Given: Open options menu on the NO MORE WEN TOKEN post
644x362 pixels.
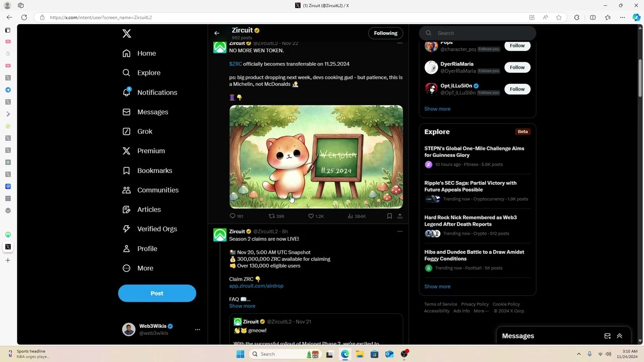Looking at the screenshot, I should [400, 43].
